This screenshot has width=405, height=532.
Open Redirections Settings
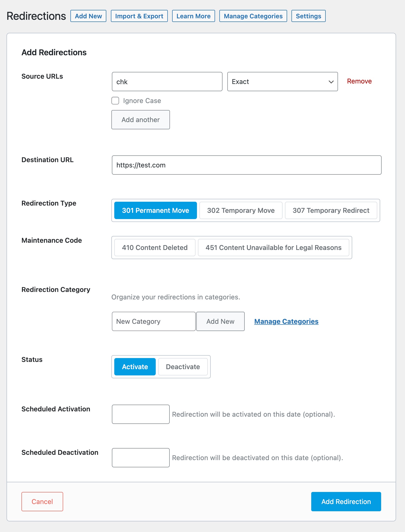tap(308, 16)
